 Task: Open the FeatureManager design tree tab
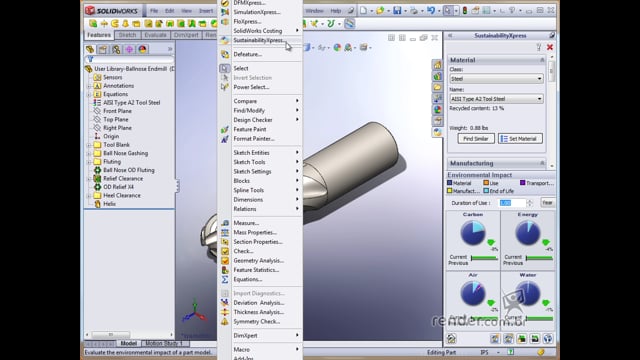(90, 49)
